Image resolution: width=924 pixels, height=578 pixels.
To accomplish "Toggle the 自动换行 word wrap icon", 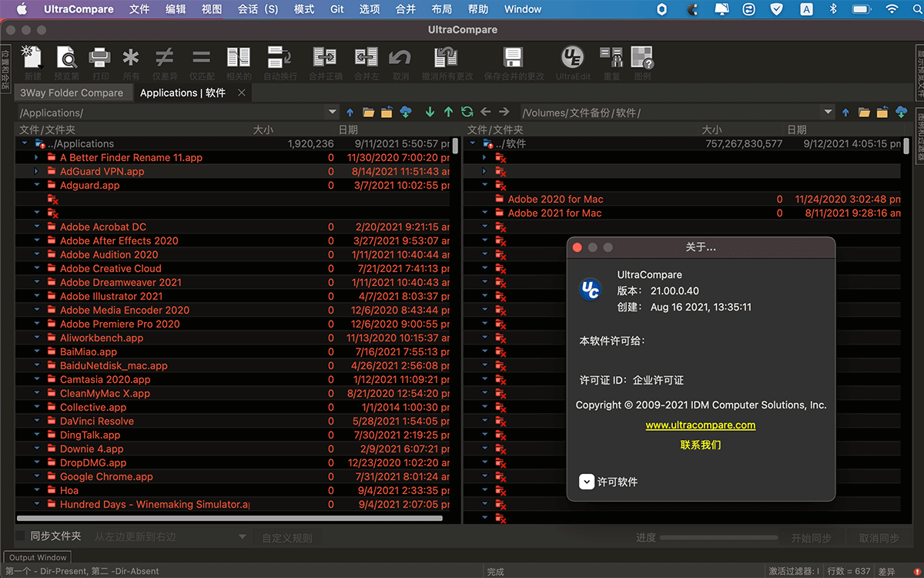I will pyautogui.click(x=279, y=58).
